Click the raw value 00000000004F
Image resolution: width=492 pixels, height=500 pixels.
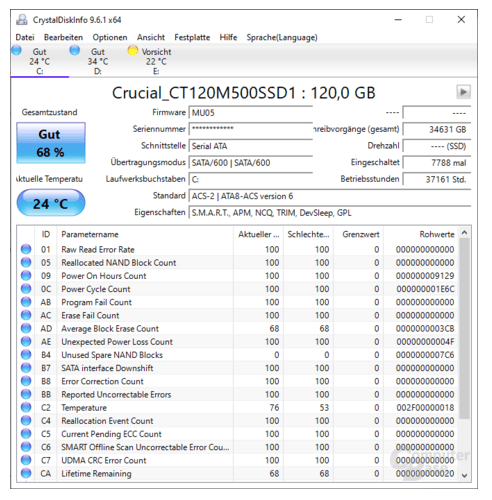(x=425, y=342)
